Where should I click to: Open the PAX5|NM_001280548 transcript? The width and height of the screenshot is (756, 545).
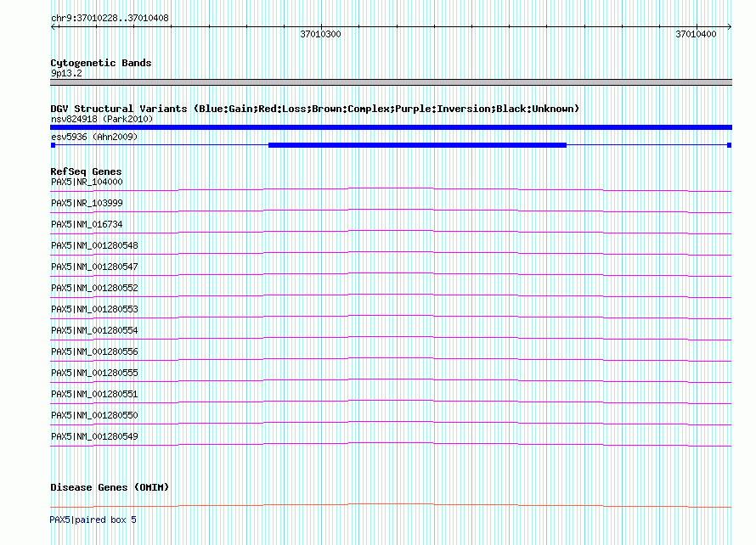click(x=94, y=245)
